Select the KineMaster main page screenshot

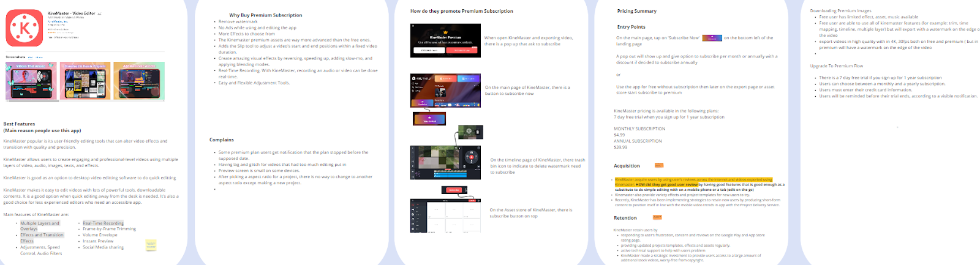pos(445,91)
